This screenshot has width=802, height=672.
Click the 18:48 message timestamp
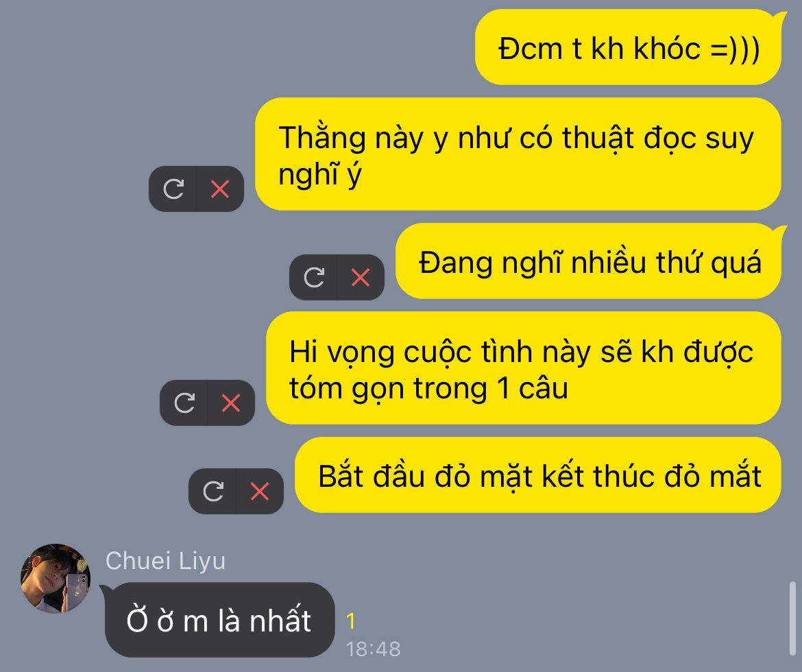coord(373,649)
